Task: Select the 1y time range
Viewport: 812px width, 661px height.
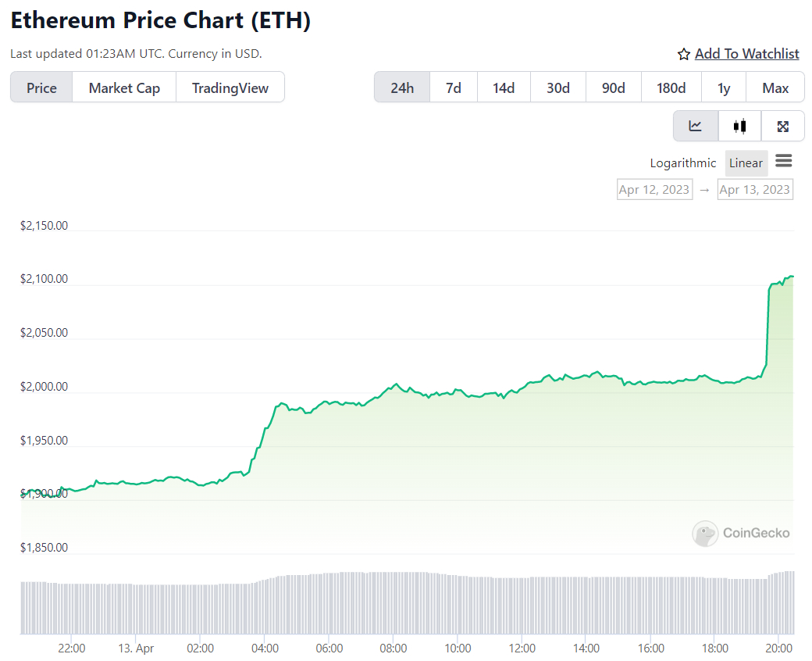Action: 724,88
